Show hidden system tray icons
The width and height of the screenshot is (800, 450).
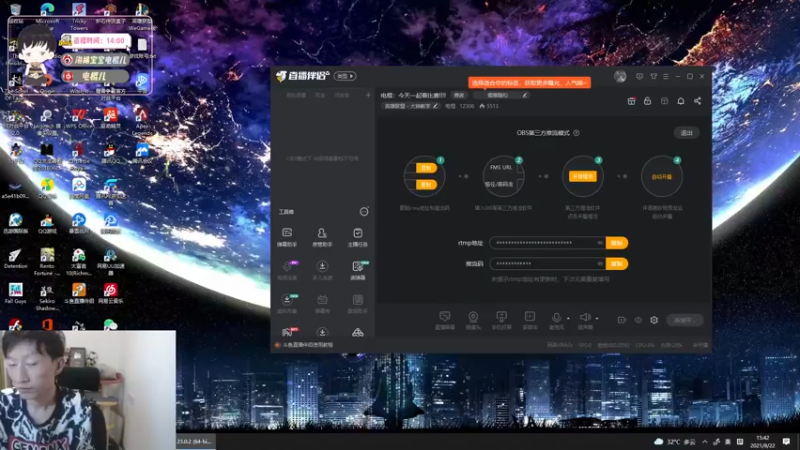point(705,441)
